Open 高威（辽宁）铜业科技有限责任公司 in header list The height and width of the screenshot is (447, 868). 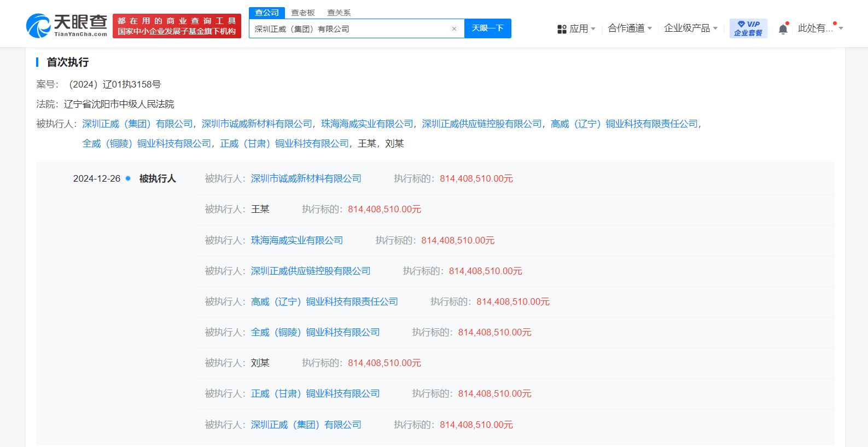(624, 124)
